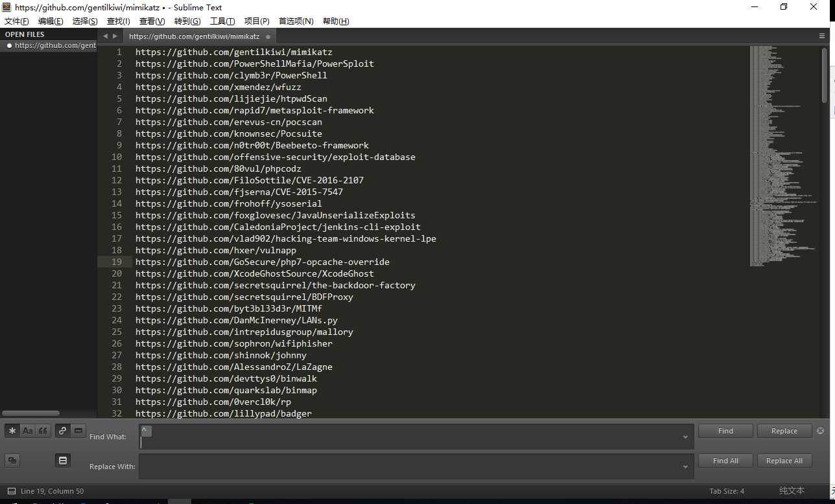Viewport: 835px width, 504px height.
Task: Open the 选择(S) menu
Action: tap(85, 21)
